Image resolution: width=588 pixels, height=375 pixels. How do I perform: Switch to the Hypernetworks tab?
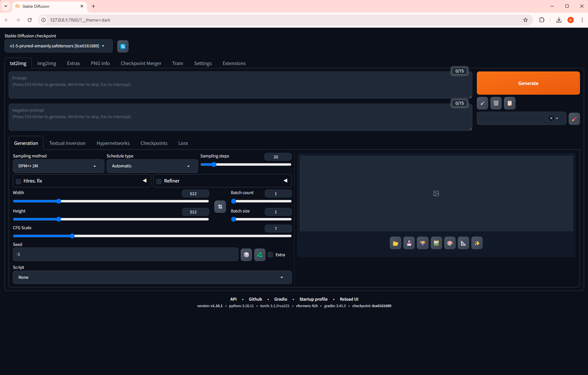(113, 143)
